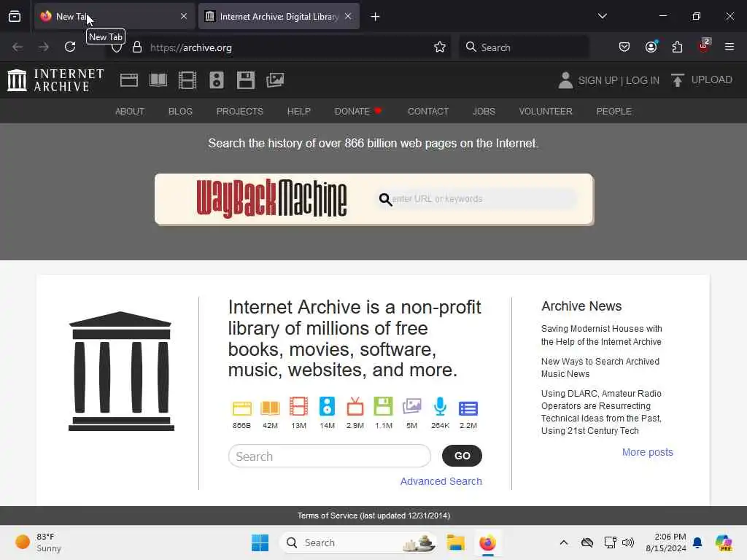747x560 pixels.
Task: Open the Audio speaker icon in header
Action: coord(216,80)
